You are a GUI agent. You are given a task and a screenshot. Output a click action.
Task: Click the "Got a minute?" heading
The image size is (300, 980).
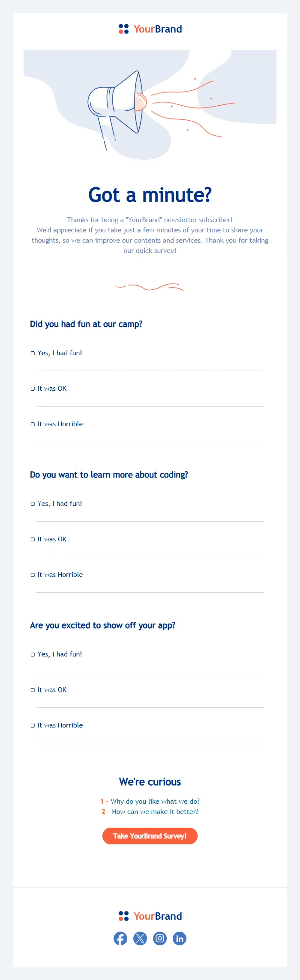coord(150,195)
